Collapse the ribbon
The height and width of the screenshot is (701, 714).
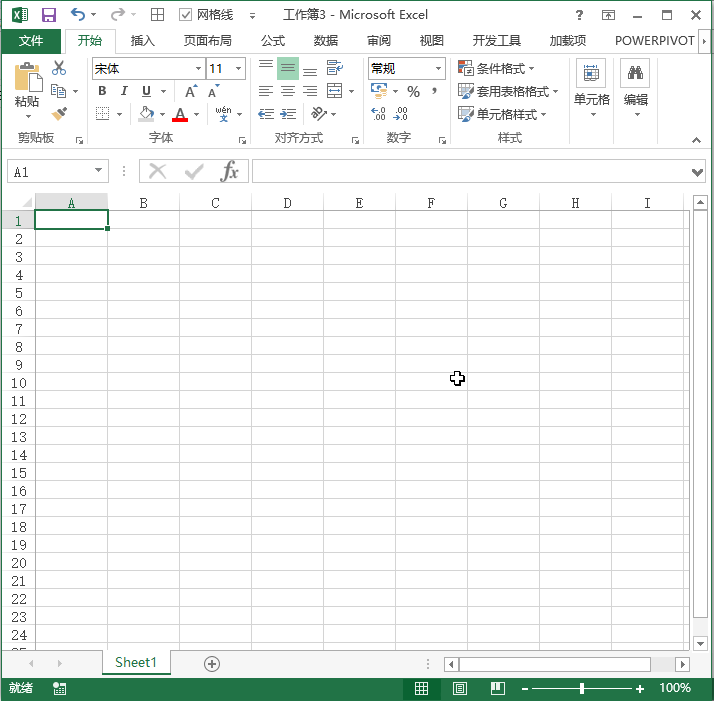pyautogui.click(x=696, y=140)
